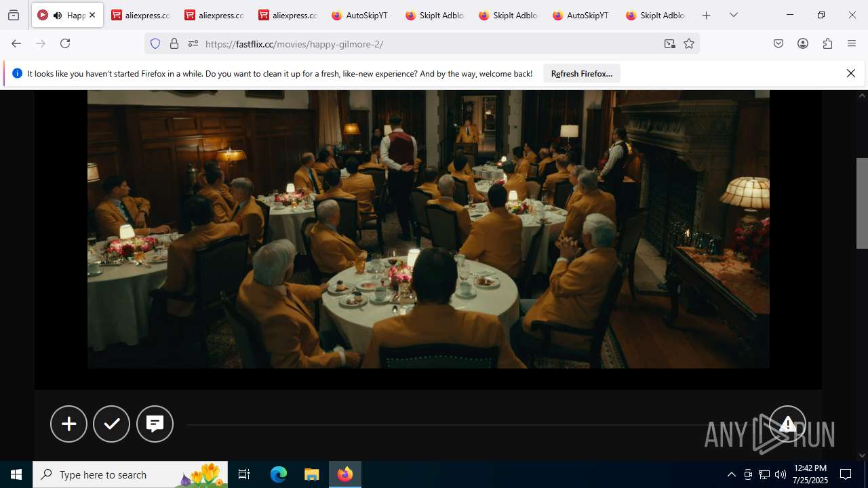Open the Firefox View sidebar icon
This screenshot has height=488, width=868.
[x=14, y=15]
